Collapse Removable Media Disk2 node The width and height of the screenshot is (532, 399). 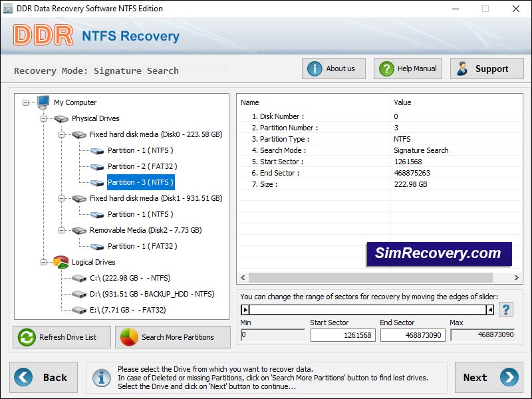61,230
